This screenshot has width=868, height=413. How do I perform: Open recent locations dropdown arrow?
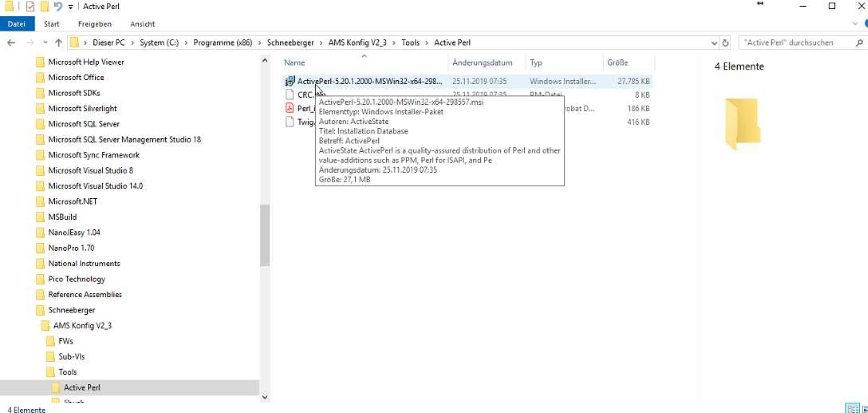coord(45,42)
